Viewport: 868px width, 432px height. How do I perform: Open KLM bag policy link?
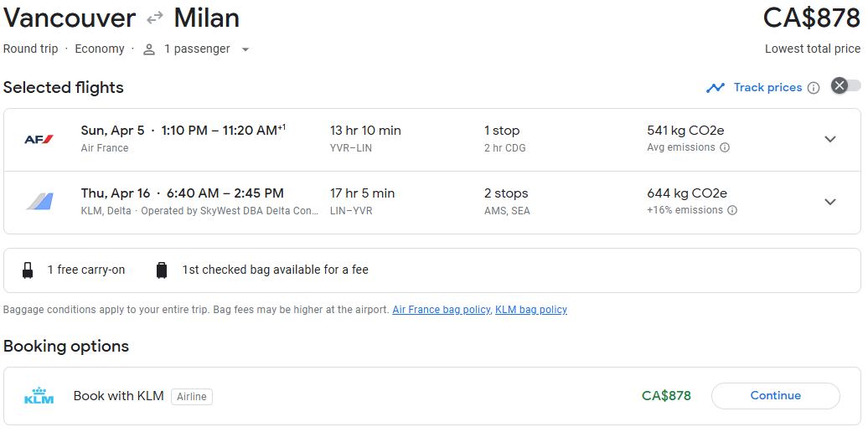[531, 310]
